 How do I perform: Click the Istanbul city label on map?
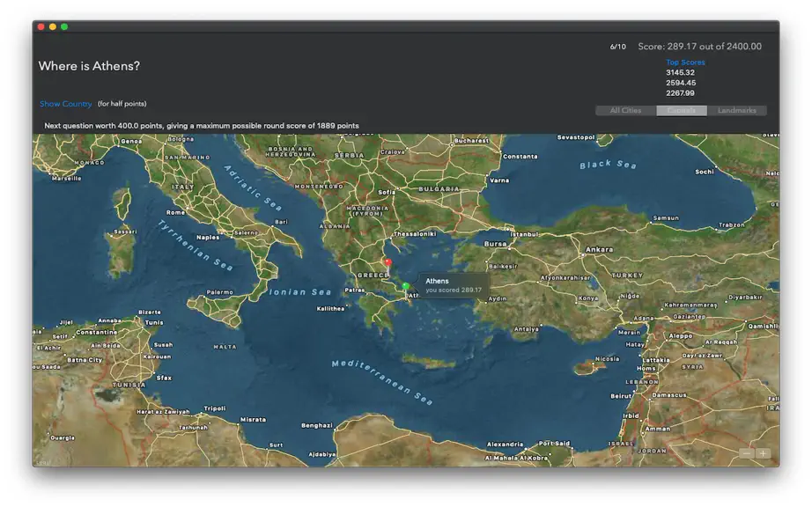click(x=524, y=234)
